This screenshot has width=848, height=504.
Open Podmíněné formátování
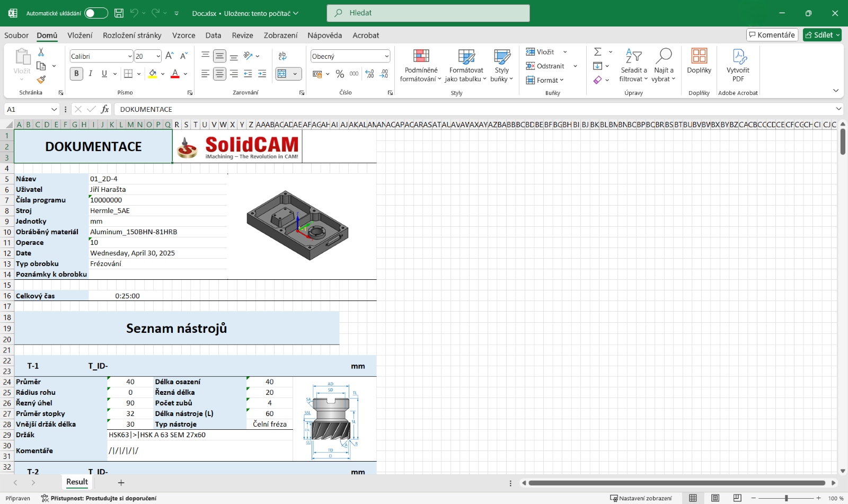[421, 66]
